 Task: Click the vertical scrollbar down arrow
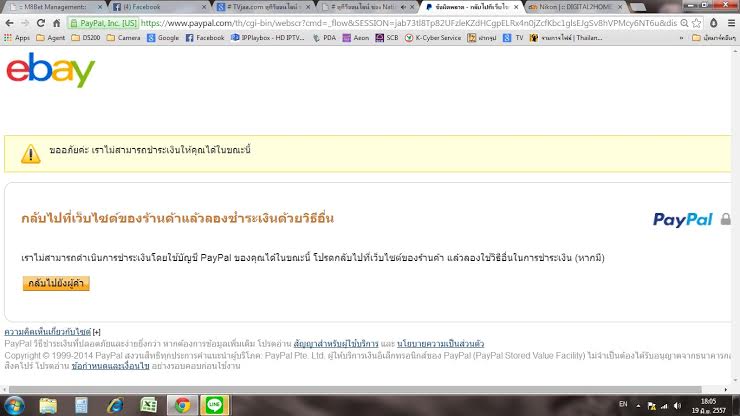pyautogui.click(x=735, y=381)
